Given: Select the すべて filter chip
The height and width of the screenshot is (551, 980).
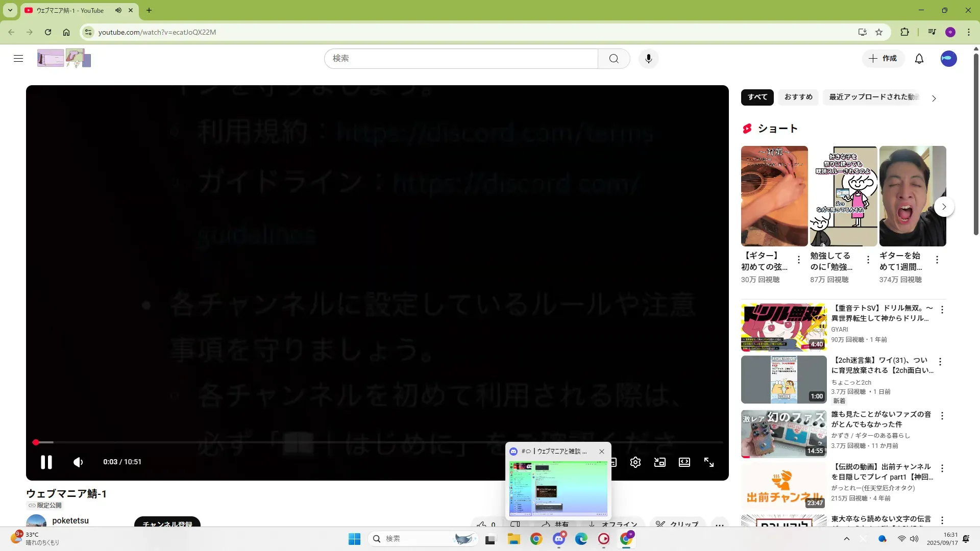Looking at the screenshot, I should pos(757,97).
